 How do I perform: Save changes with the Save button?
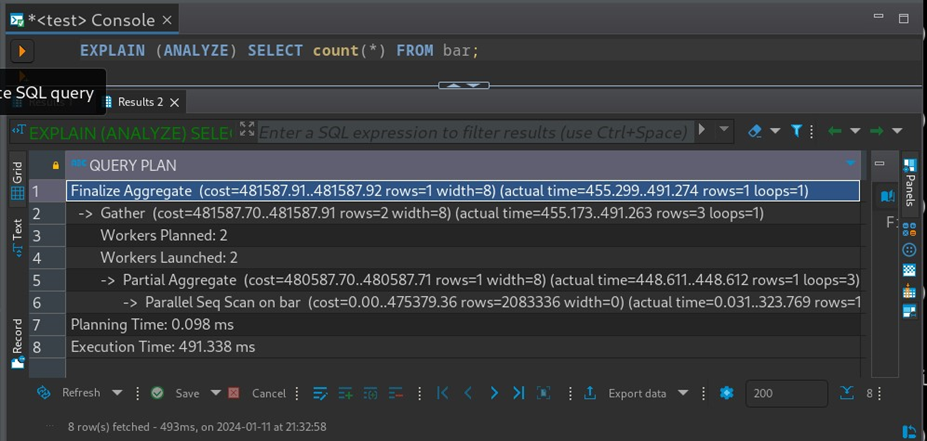[x=175, y=393]
